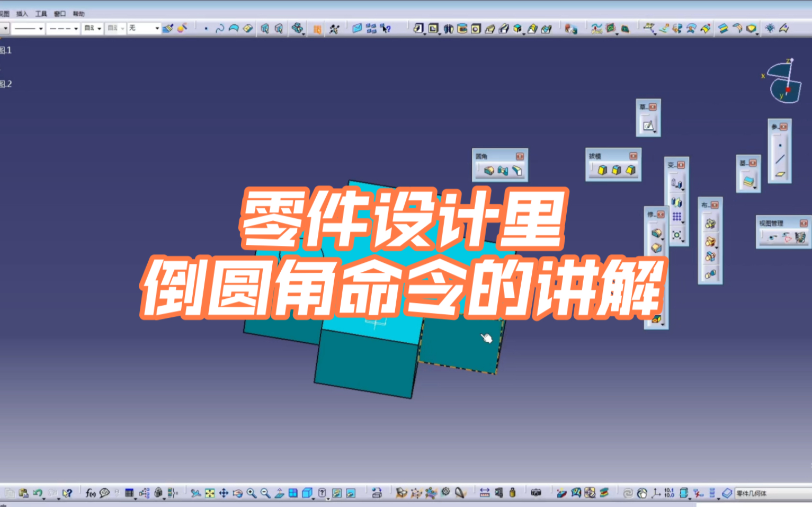
Task: Open the 工具 menu
Action: pyautogui.click(x=41, y=13)
